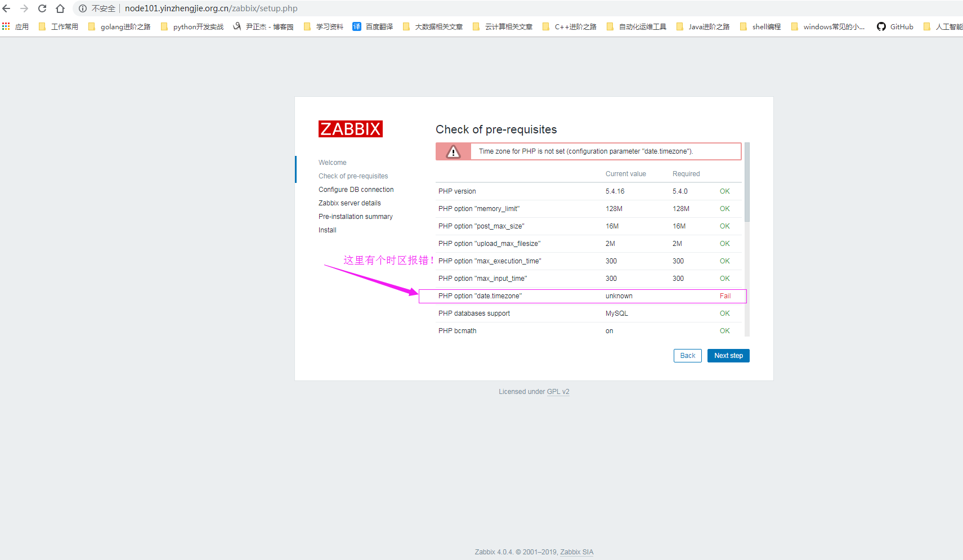Image resolution: width=963 pixels, height=560 pixels.
Task: Click the "PHP bcmath" row label
Action: click(457, 331)
